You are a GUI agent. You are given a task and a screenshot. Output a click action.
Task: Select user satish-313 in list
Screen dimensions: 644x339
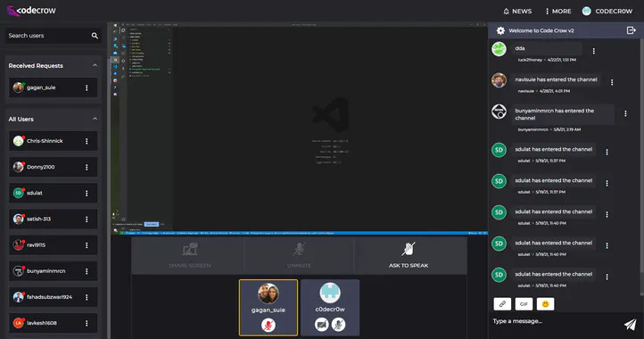[x=53, y=219]
